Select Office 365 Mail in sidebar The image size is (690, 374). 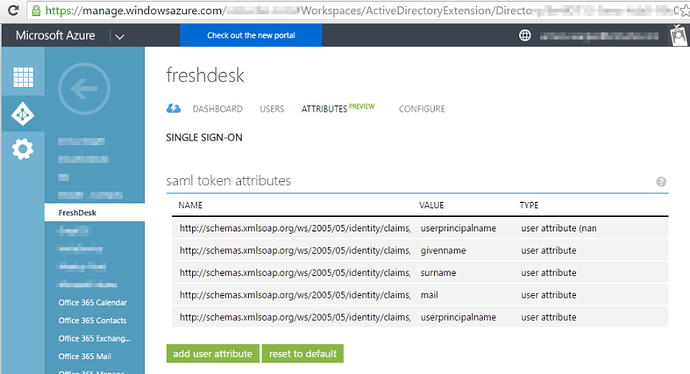85,356
